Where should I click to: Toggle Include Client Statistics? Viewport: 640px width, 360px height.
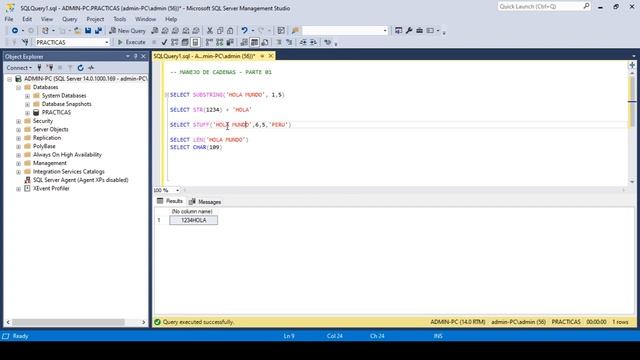coord(230,42)
